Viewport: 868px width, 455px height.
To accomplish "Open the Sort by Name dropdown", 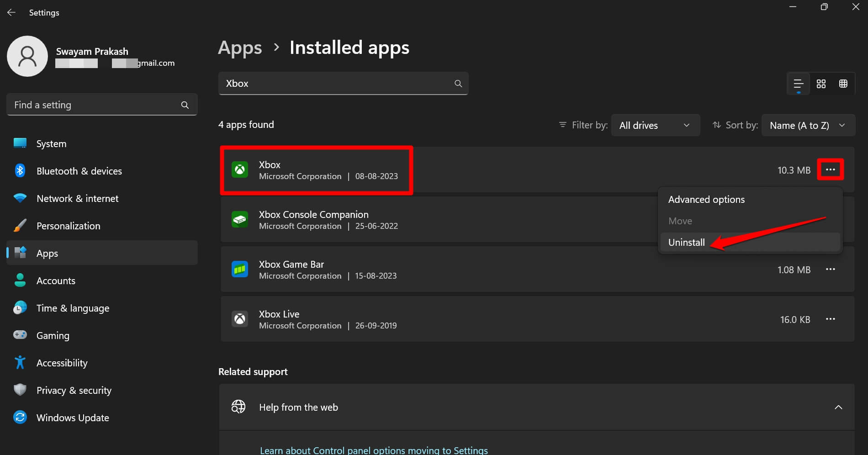I will (x=808, y=125).
